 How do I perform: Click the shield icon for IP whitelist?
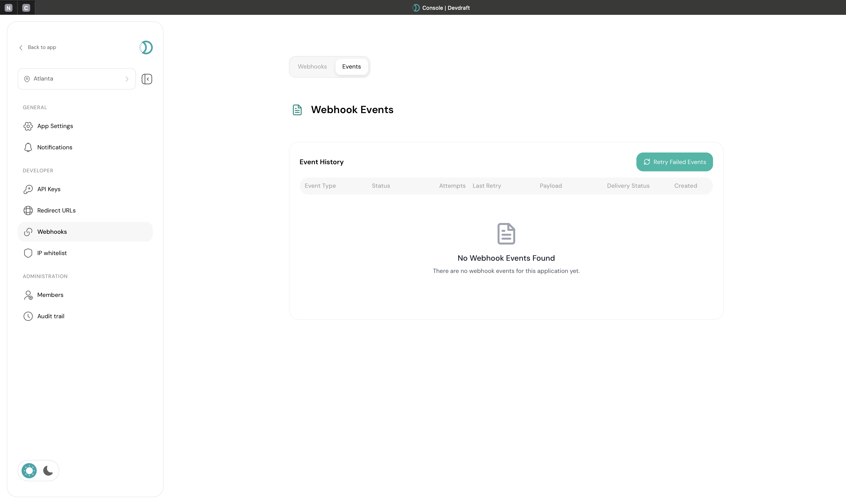(x=28, y=253)
